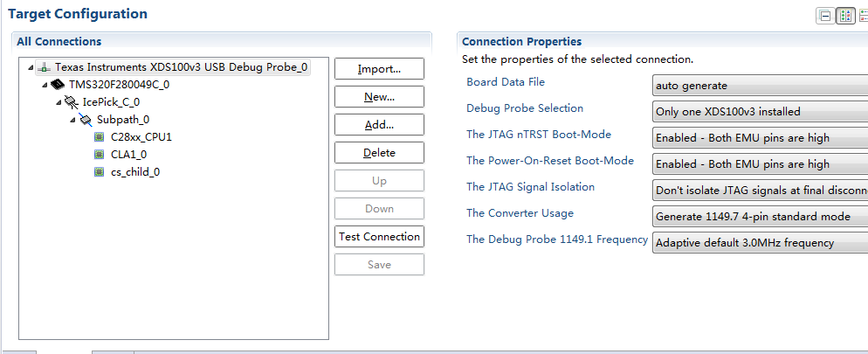
Task: Click the XDS100v3 debug probe icon
Action: [x=45, y=67]
